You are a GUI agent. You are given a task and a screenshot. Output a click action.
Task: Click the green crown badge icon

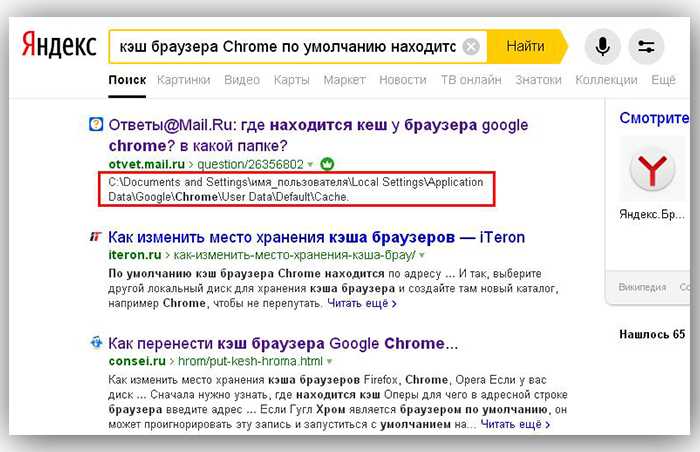point(327,164)
